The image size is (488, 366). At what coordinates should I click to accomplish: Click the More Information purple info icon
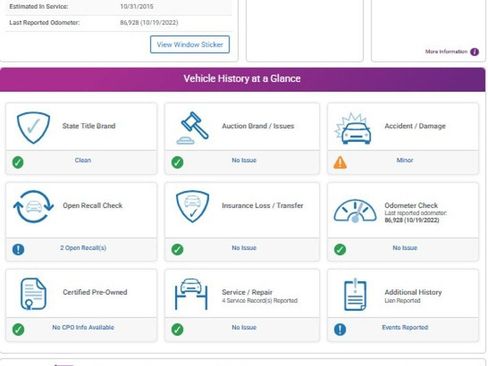click(x=474, y=52)
